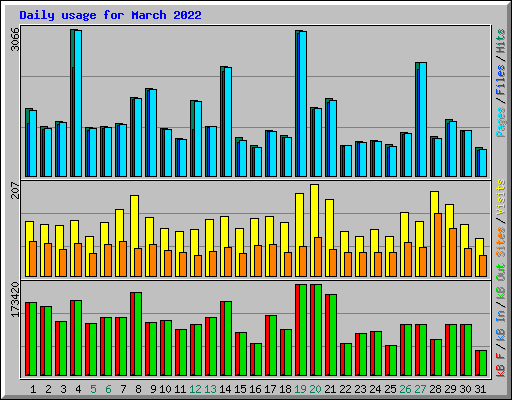
Task: Click weekend day label 19
Action: (x=300, y=389)
